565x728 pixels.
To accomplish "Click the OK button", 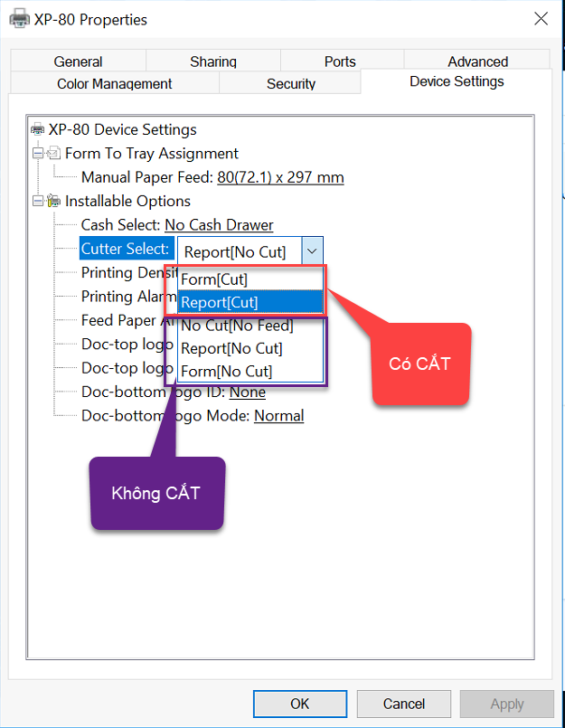I will (300, 704).
